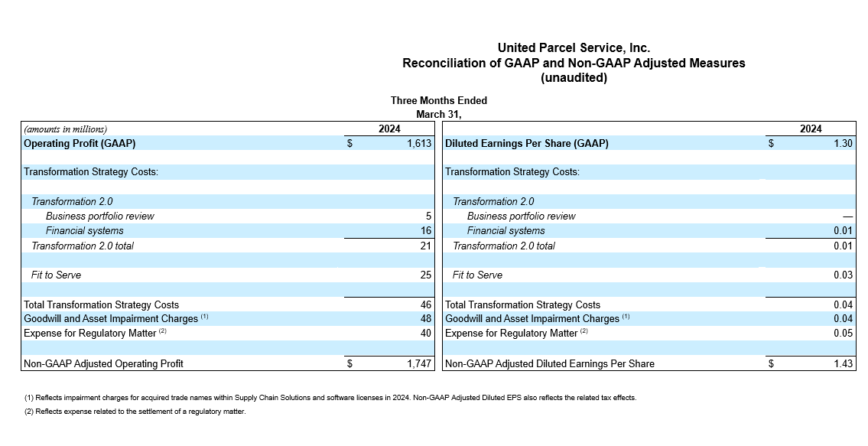Click "Business portfolio review" in the Operating Profit table

pos(99,216)
